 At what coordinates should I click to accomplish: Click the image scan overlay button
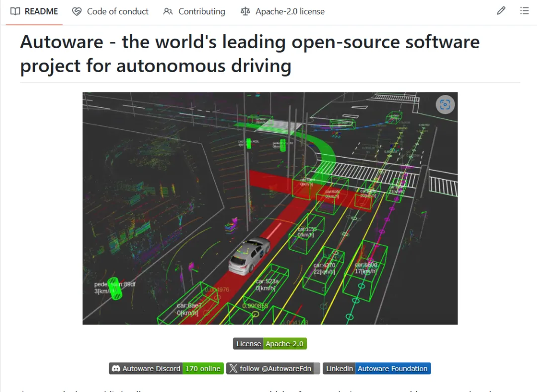coord(445,104)
